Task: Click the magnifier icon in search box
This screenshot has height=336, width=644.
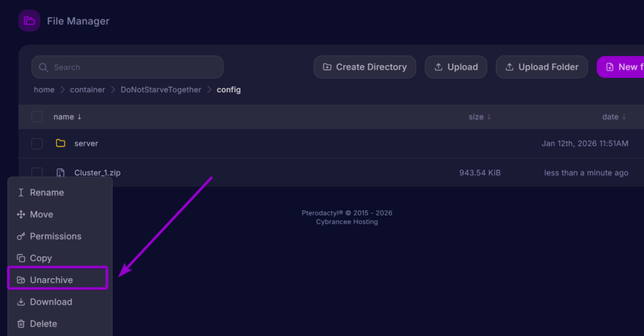Action: coord(43,67)
